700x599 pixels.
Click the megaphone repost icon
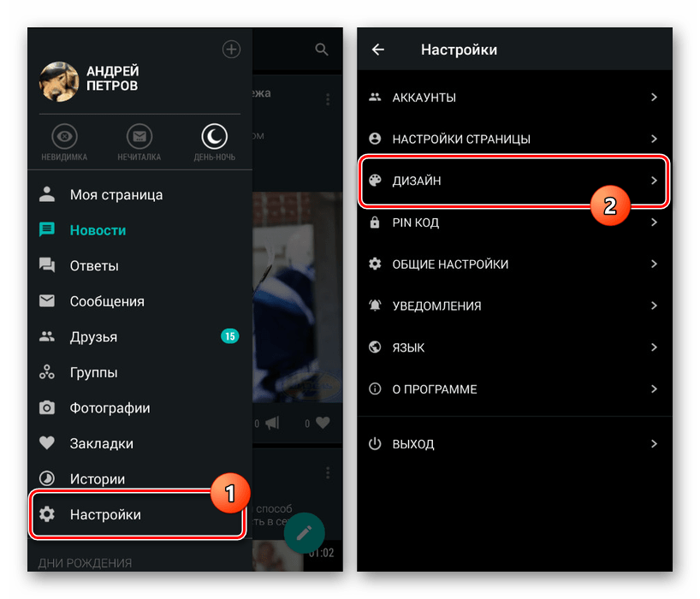(x=274, y=422)
